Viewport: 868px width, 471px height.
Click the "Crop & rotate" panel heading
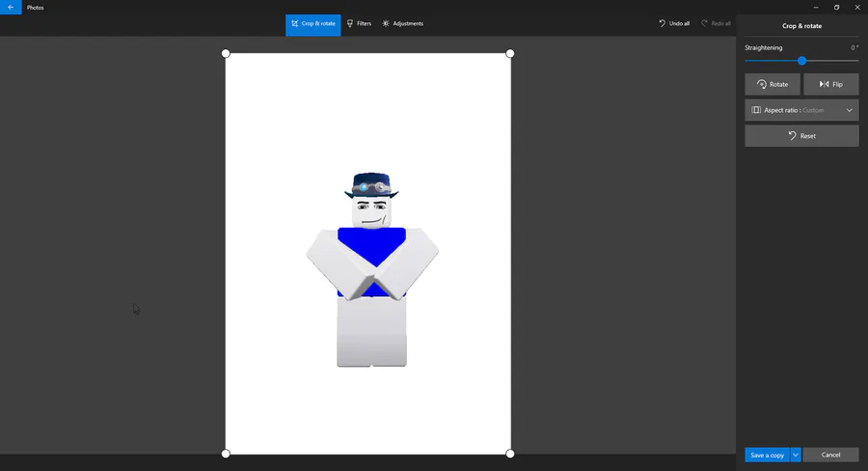click(801, 26)
